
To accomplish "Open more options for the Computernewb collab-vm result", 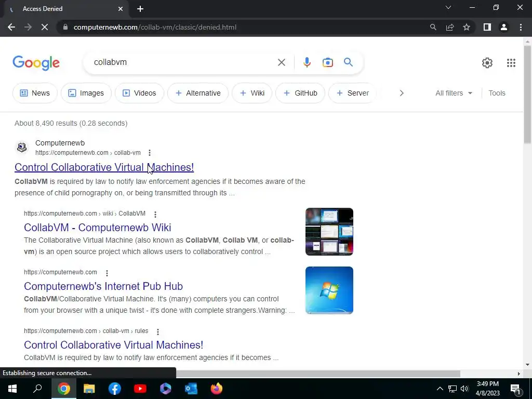I will click(x=150, y=153).
